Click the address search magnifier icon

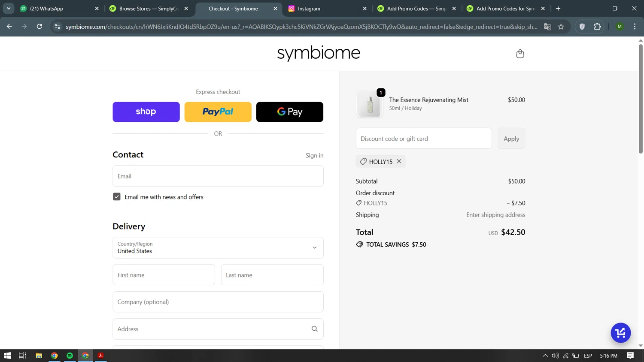(314, 329)
